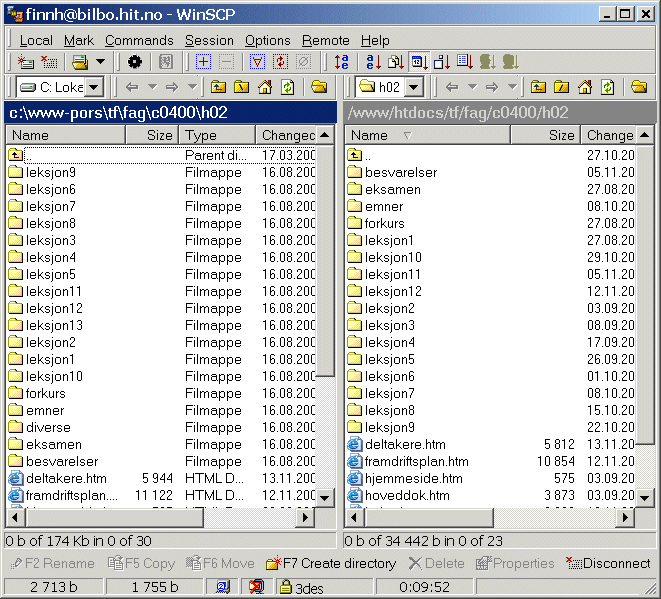The image size is (661, 599).
Task: Sort remote panel by Size column header
Action: (x=545, y=135)
